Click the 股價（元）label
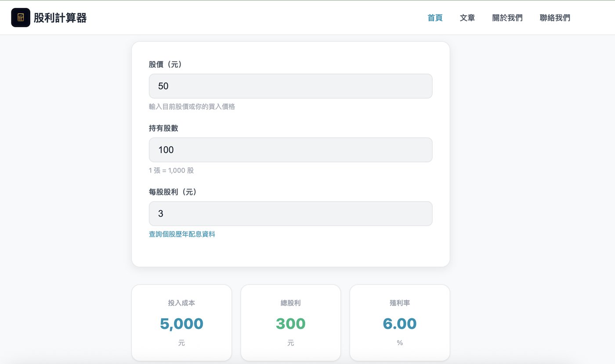This screenshot has height=364, width=615. tap(166, 65)
